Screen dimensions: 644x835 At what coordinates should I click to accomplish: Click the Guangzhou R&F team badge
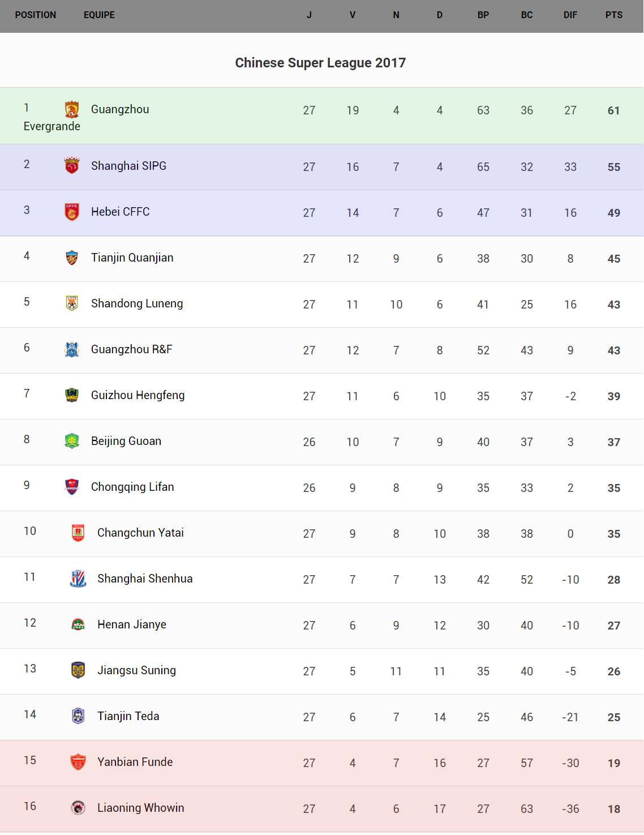[x=72, y=349]
